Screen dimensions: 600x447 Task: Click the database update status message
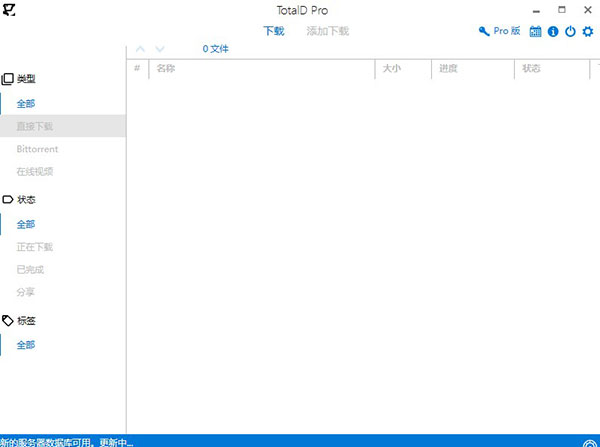[66, 442]
